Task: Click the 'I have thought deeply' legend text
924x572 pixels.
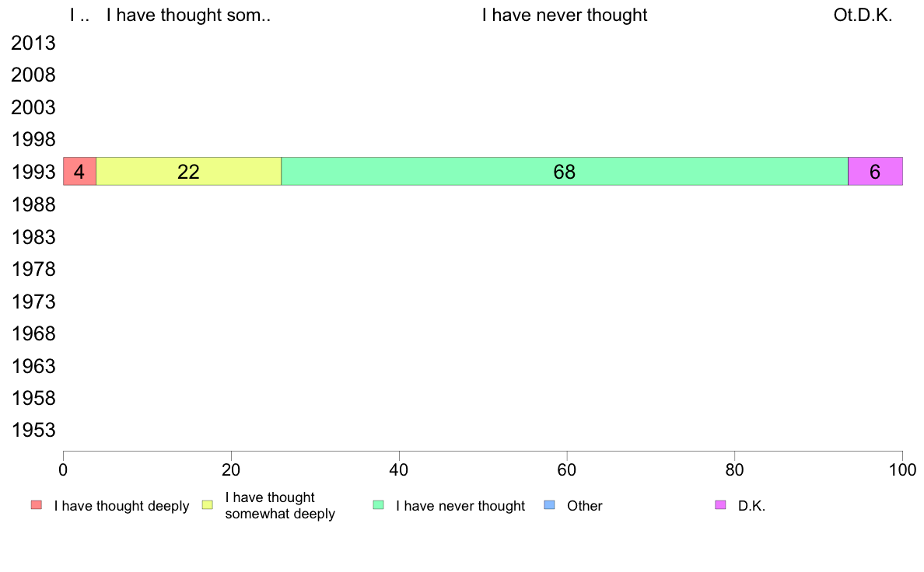Action: coord(121,506)
